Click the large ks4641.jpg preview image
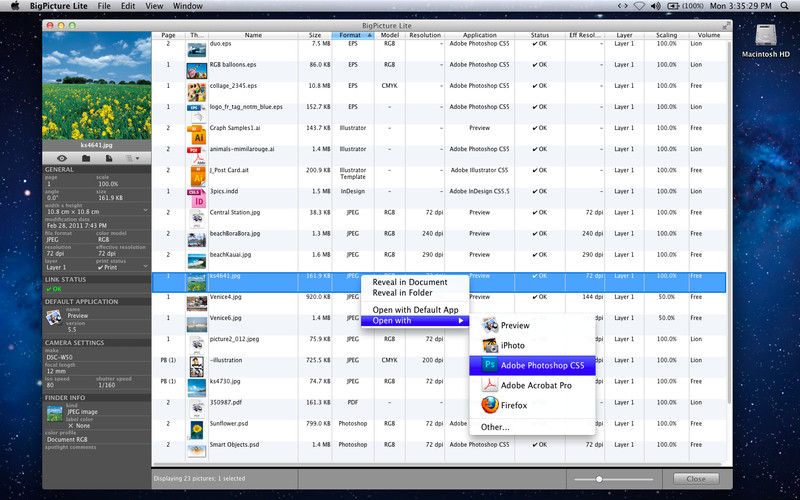The height and width of the screenshot is (500, 800). coord(97,86)
